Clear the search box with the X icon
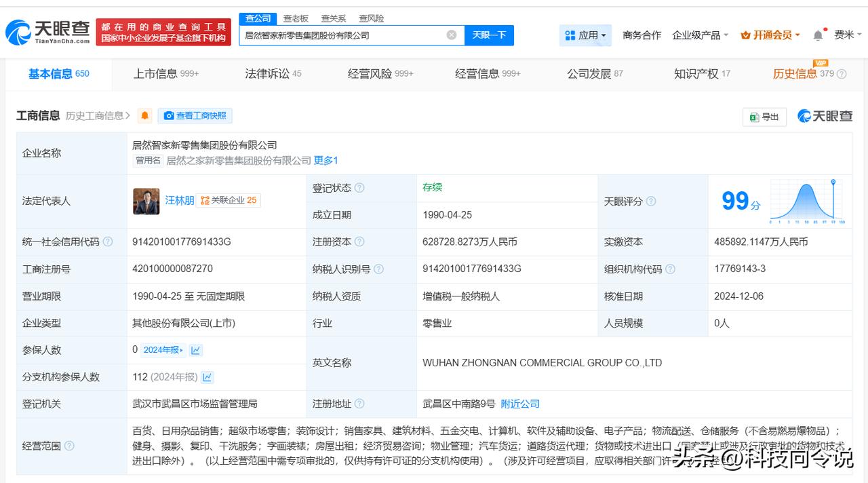The height and width of the screenshot is (483, 868). pyautogui.click(x=452, y=35)
